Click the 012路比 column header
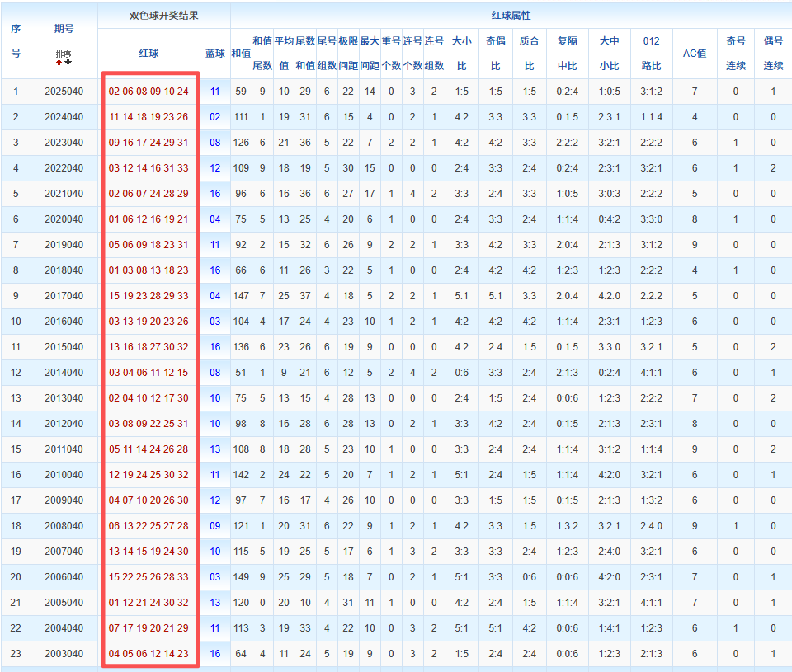 tap(651, 53)
